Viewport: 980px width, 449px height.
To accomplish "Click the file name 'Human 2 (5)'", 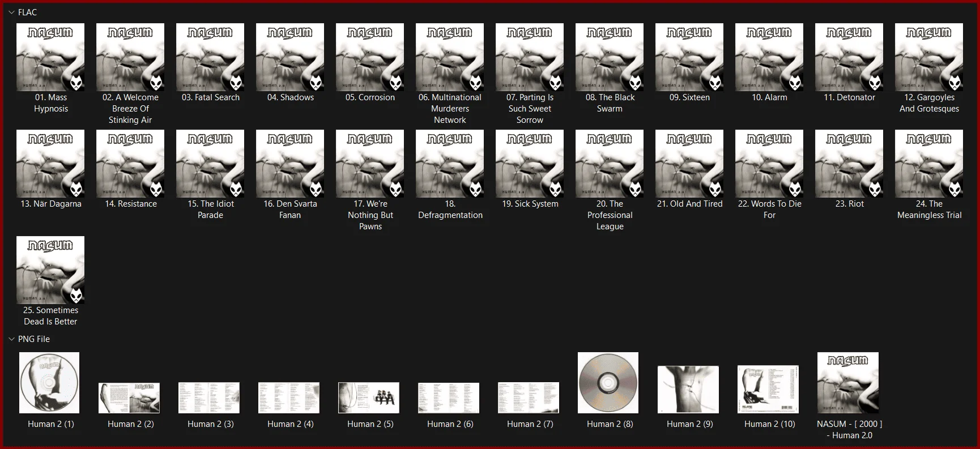I will tap(370, 424).
